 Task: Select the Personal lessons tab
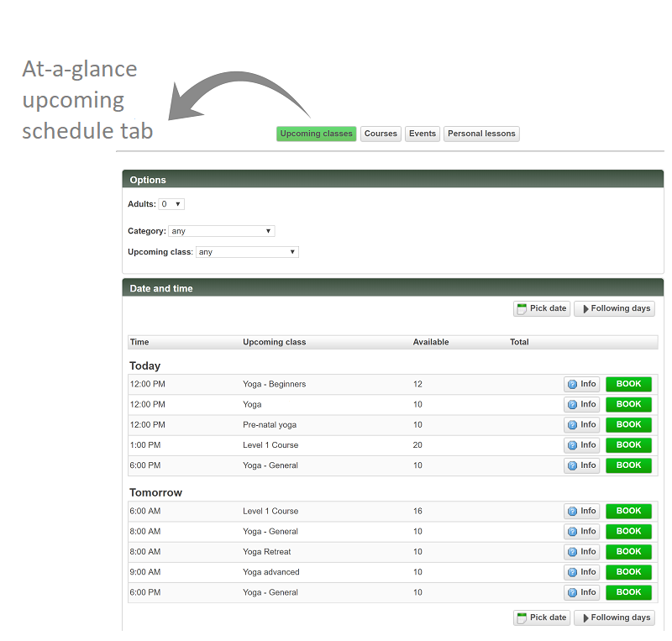tap(481, 134)
